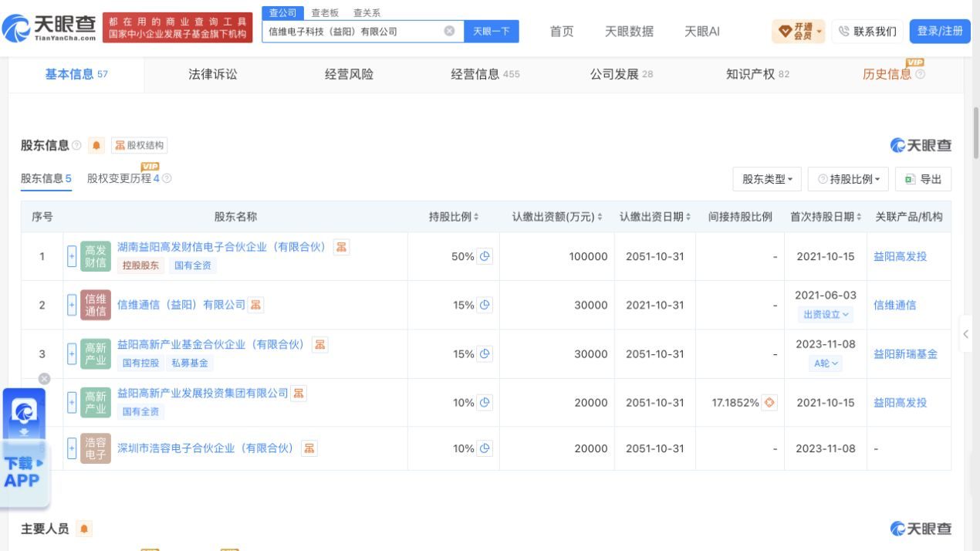Viewport: 980px width, 551px height.
Task: Click the bell icon beside 主要人员
Action: point(83,529)
